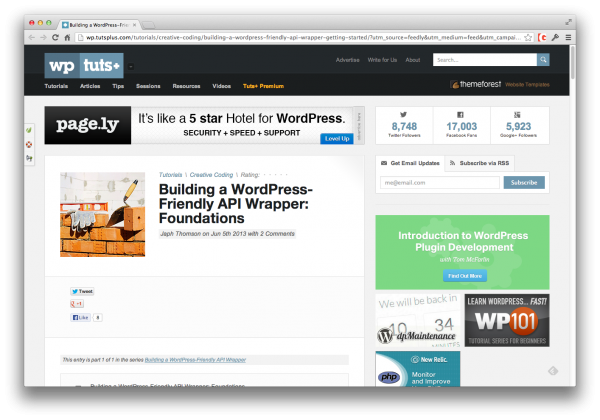The height and width of the screenshot is (420, 600).
Task: Click the Level Up button on page.ly banner
Action: (337, 138)
